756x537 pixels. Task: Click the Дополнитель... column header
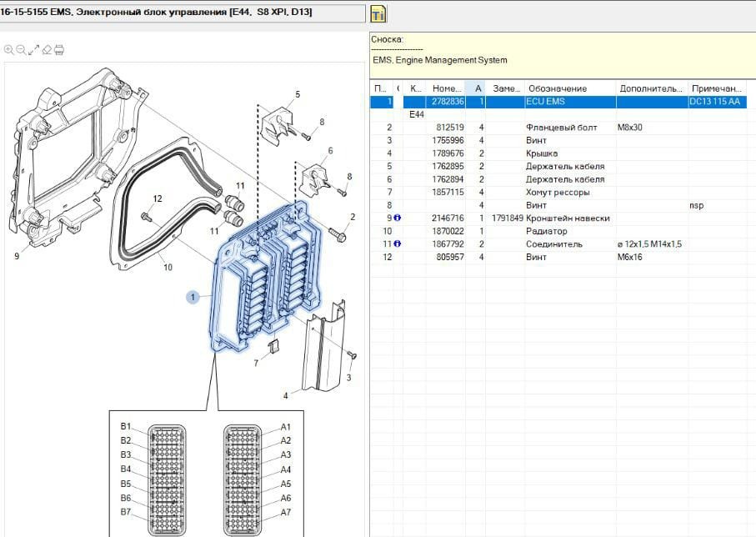pyautogui.click(x=650, y=88)
